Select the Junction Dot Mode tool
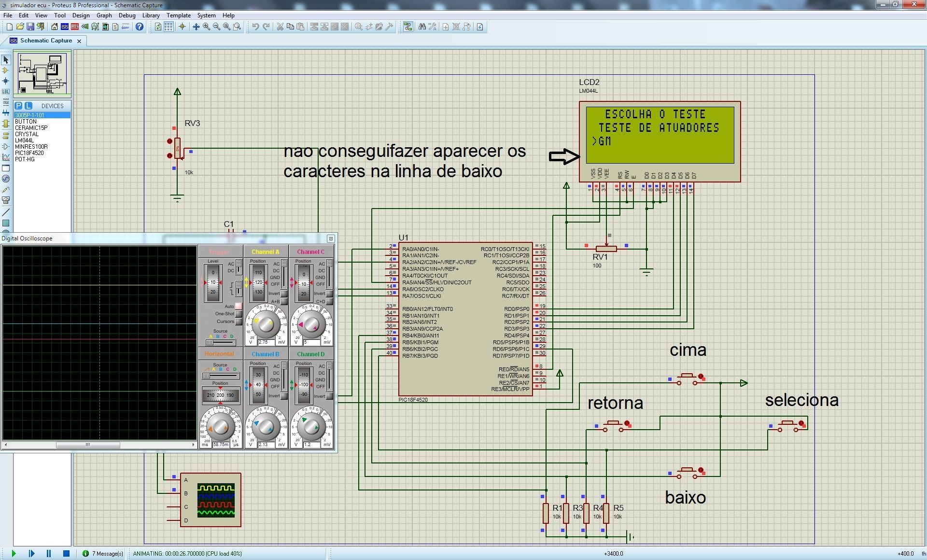Screen dimensions: 927x560 pyautogui.click(x=6, y=81)
